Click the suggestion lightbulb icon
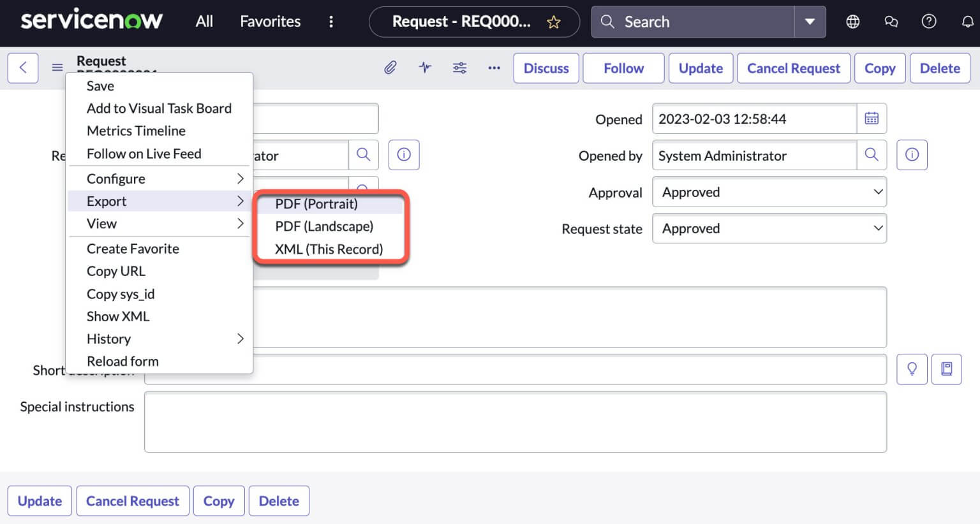The width and height of the screenshot is (980, 524). [912, 368]
